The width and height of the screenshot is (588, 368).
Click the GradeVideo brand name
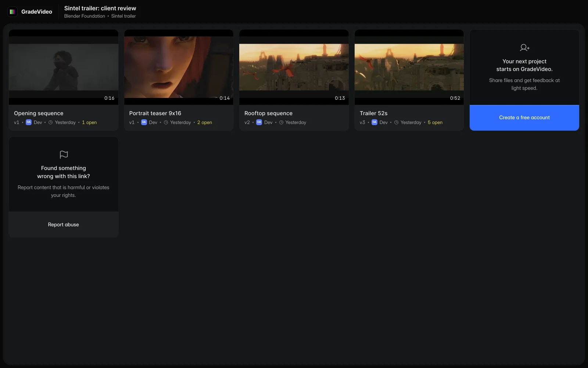coord(37,12)
